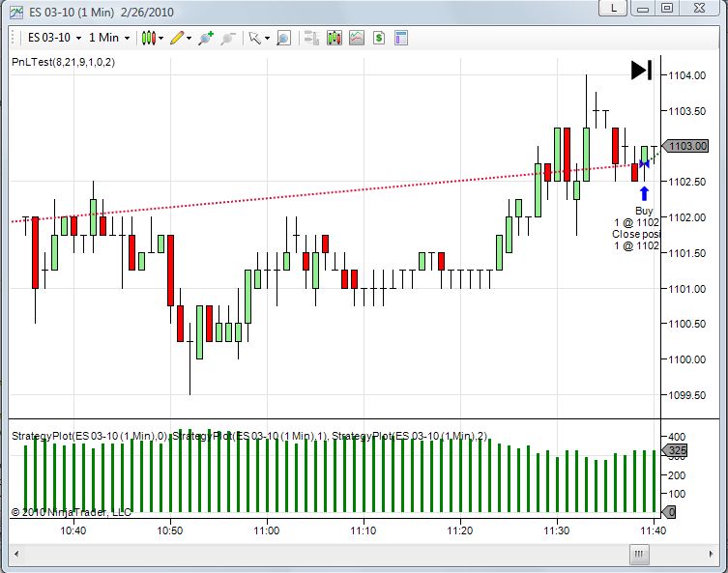Click the chart window icon in title bar
Viewport: 728px width, 573px height.
point(16,12)
